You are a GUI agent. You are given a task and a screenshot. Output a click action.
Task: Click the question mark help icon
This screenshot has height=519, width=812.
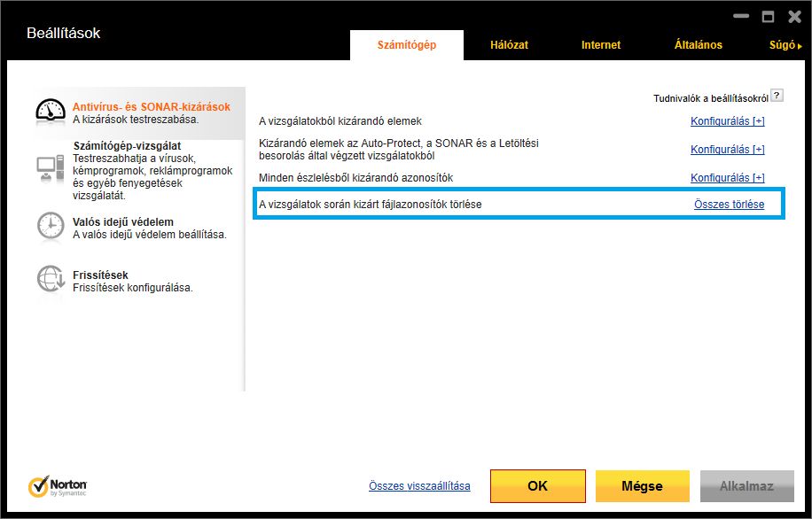[x=777, y=96]
